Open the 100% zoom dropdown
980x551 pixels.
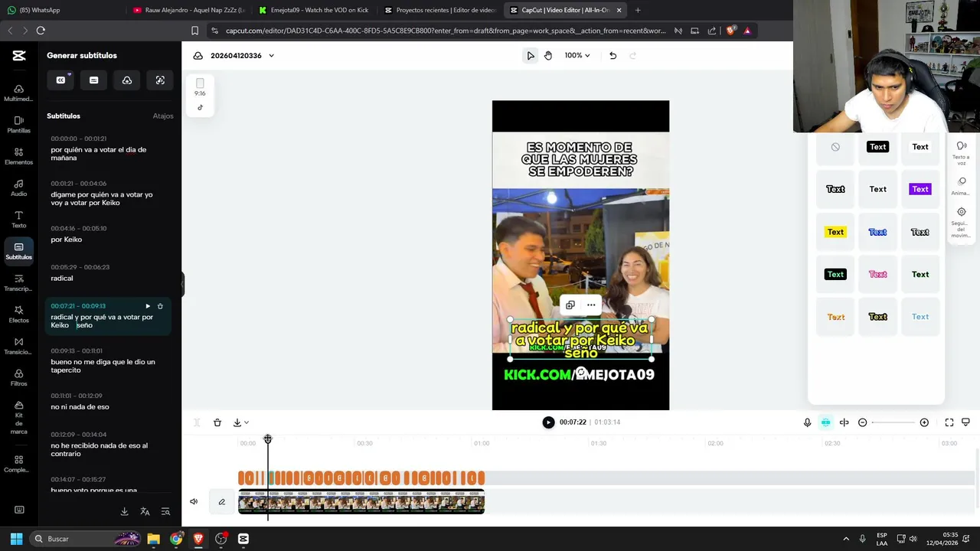click(x=577, y=55)
